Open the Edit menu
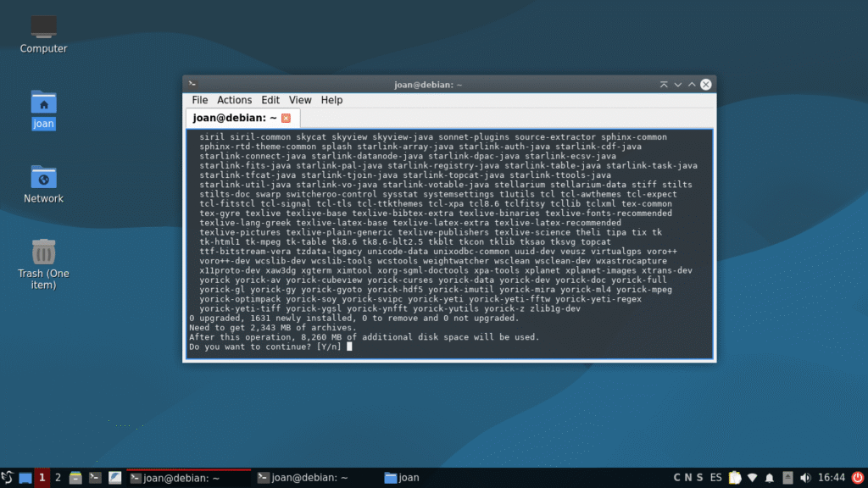This screenshot has width=868, height=488. (270, 100)
